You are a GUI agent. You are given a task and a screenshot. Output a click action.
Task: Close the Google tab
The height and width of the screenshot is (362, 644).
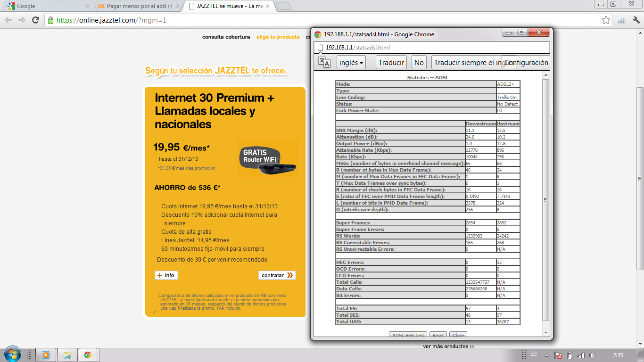[87, 7]
